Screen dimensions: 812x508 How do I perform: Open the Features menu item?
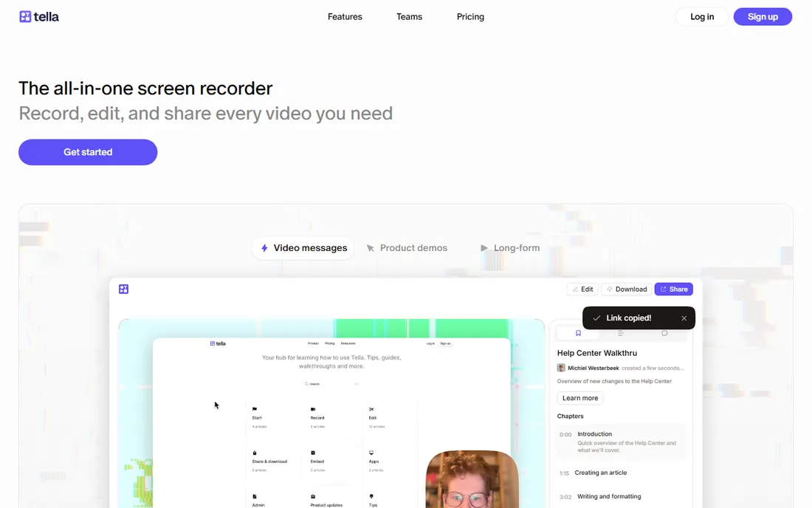click(x=345, y=16)
